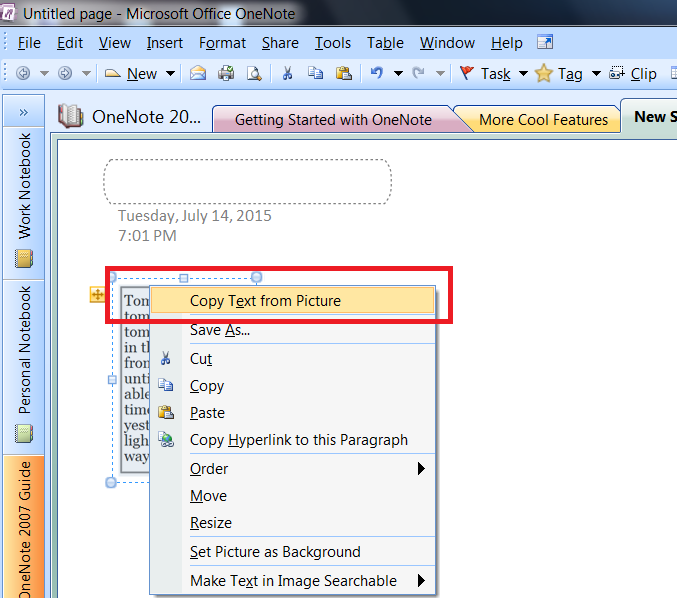The image size is (677, 598).
Task: Click the Task flag button
Action: [x=485, y=74]
